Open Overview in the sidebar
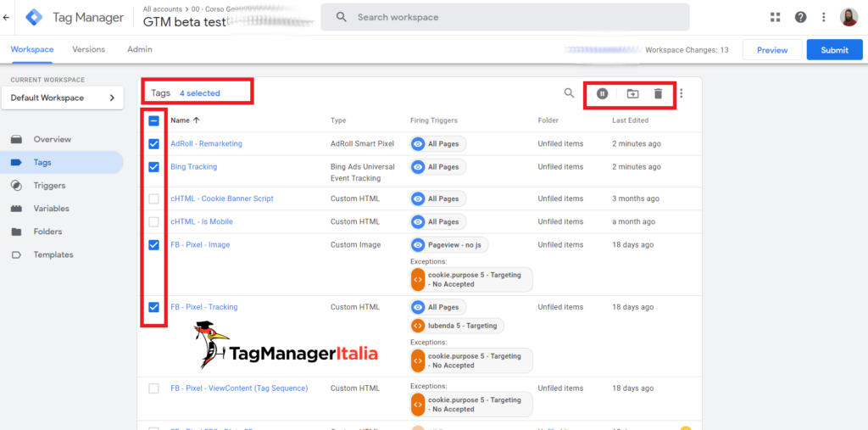The image size is (868, 430). tap(62, 140)
